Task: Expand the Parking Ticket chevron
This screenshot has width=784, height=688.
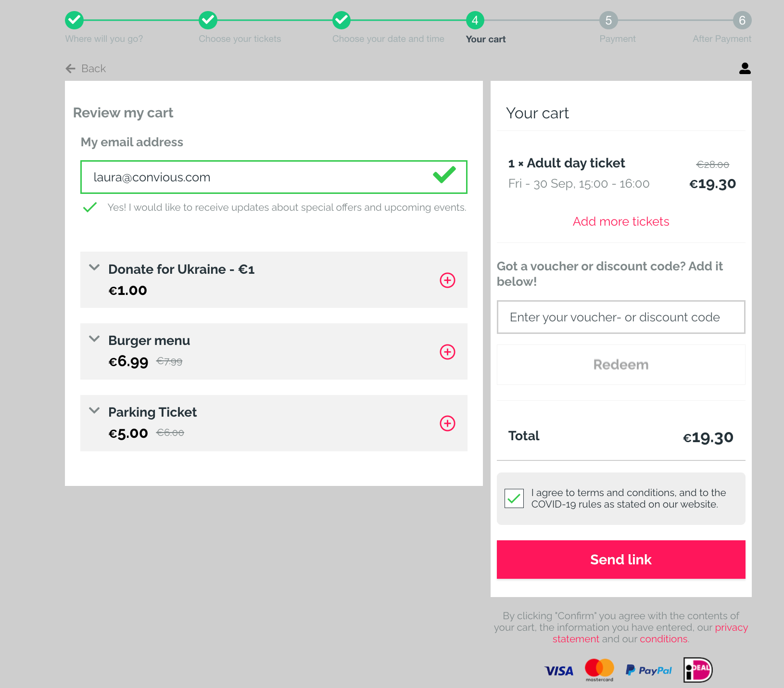Action: tap(94, 410)
